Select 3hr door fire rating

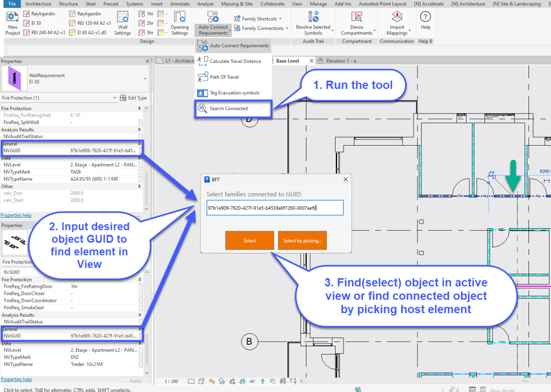click(146, 32)
